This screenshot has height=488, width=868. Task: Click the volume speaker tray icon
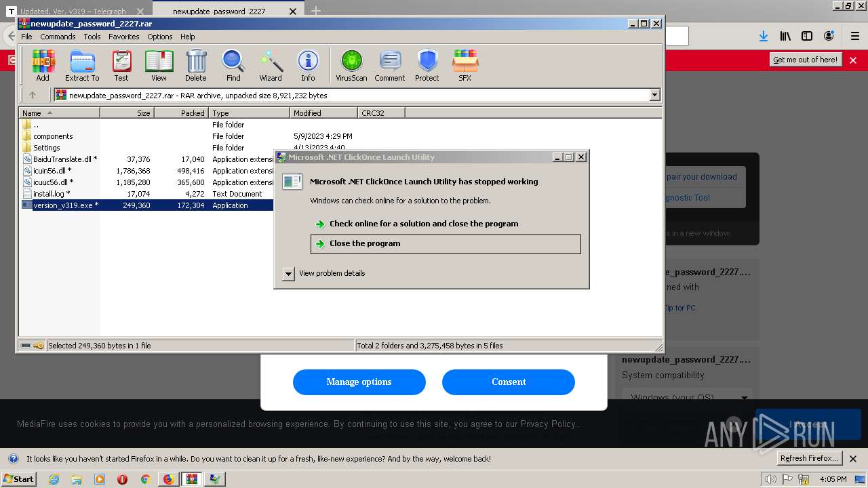click(x=770, y=479)
